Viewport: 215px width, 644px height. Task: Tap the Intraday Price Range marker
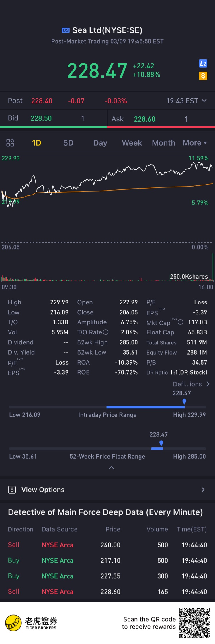[x=184, y=402]
